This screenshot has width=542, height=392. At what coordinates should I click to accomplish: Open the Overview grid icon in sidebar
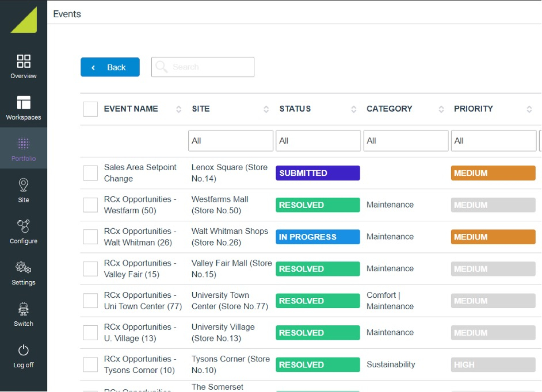[23, 61]
